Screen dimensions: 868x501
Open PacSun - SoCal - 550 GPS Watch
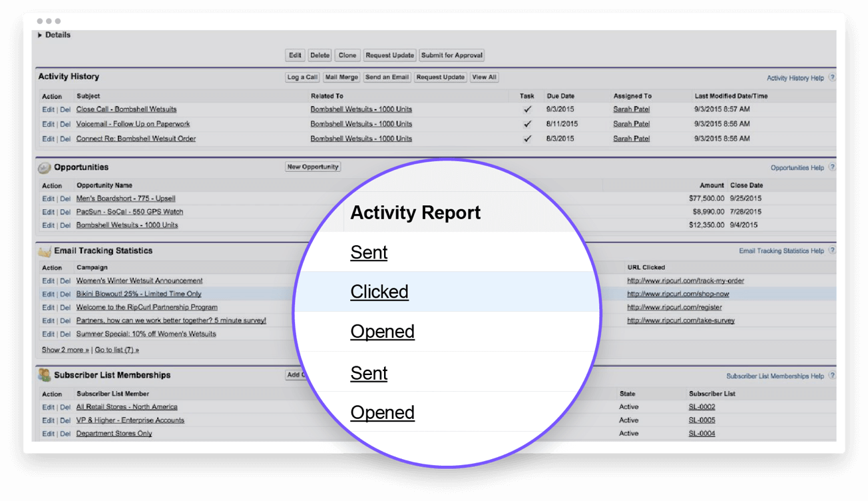click(130, 212)
